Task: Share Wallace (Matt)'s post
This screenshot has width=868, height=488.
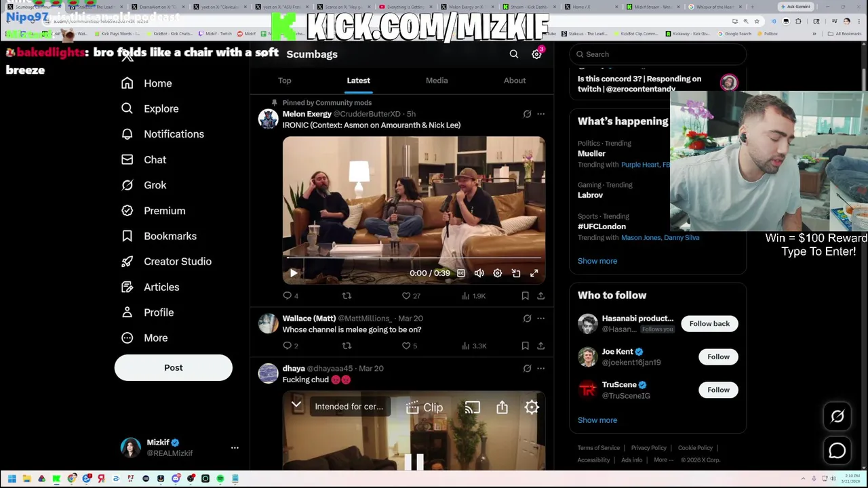Action: tap(540, 346)
